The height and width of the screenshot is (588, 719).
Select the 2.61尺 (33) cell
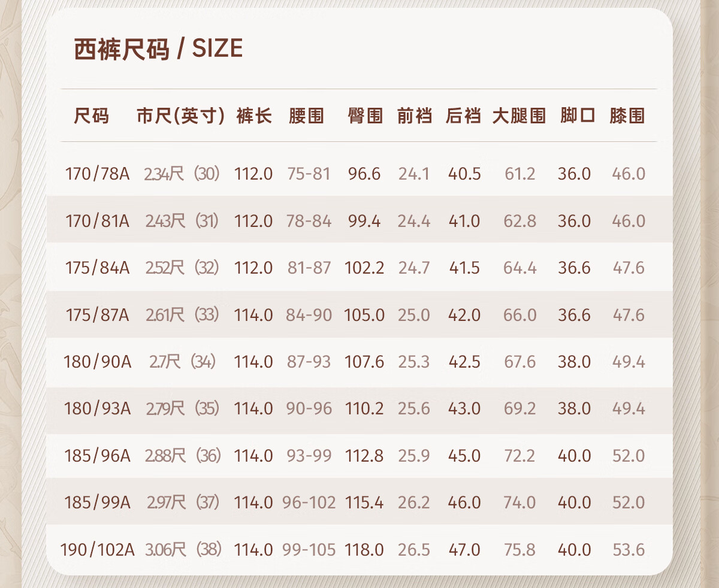click(182, 315)
